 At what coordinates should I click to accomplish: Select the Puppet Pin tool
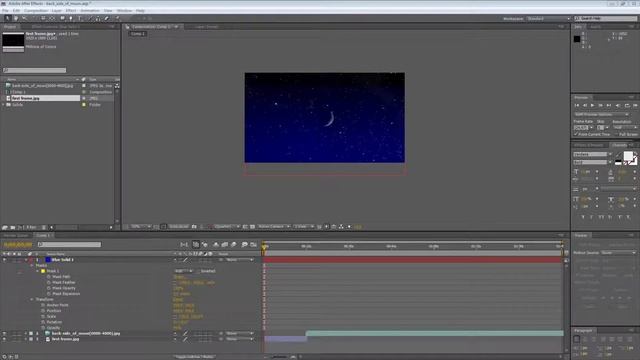[x=118, y=18]
